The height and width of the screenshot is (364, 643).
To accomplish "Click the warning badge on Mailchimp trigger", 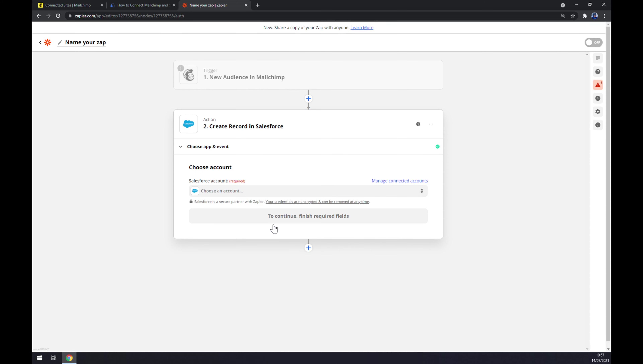I will pyautogui.click(x=181, y=68).
